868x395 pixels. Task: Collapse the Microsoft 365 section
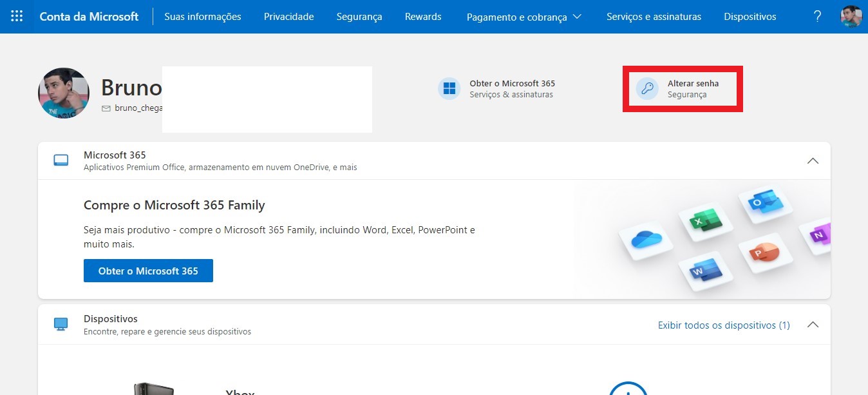[x=813, y=160]
